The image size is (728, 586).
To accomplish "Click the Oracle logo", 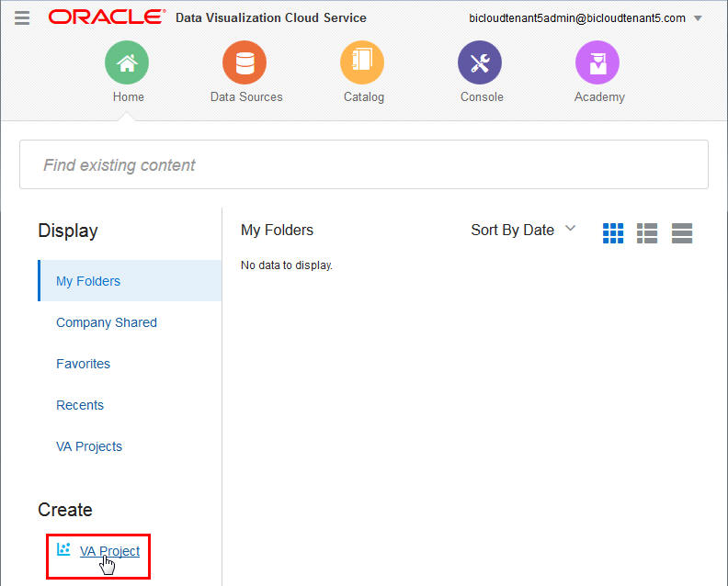I will (107, 17).
